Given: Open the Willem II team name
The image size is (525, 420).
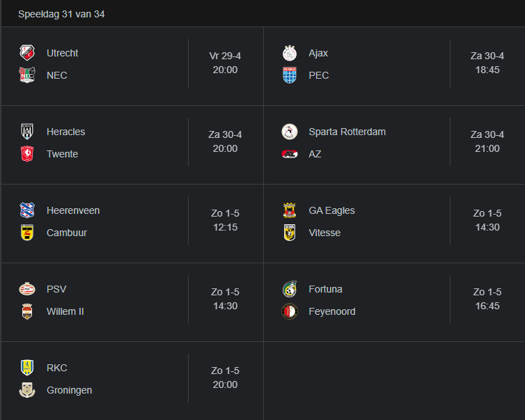Looking at the screenshot, I should pyautogui.click(x=65, y=311).
